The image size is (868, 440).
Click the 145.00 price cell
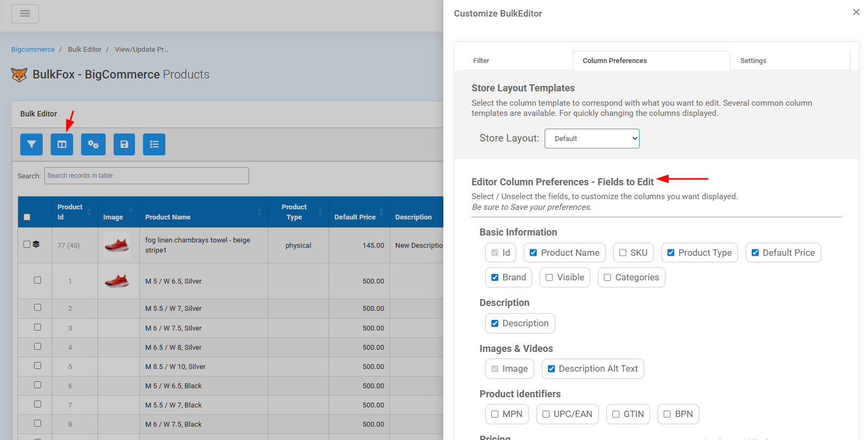point(359,246)
